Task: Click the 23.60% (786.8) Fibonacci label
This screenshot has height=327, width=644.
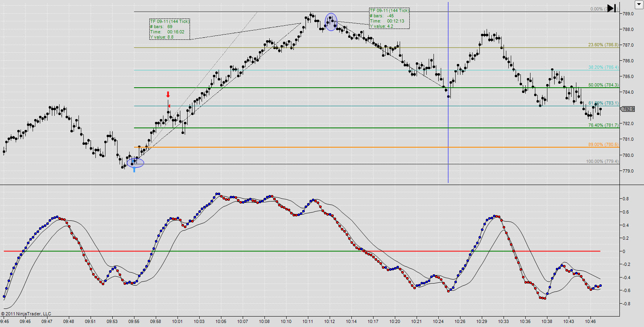Action: [x=603, y=45]
